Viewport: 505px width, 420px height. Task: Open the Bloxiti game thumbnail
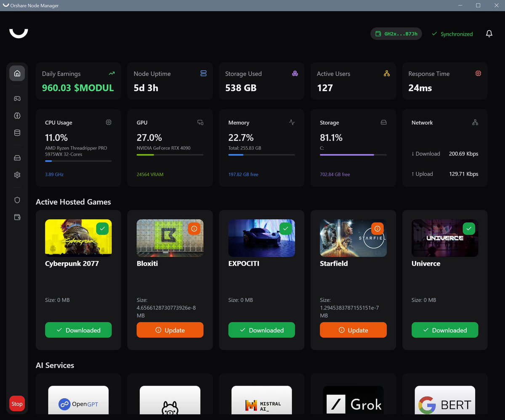click(170, 238)
